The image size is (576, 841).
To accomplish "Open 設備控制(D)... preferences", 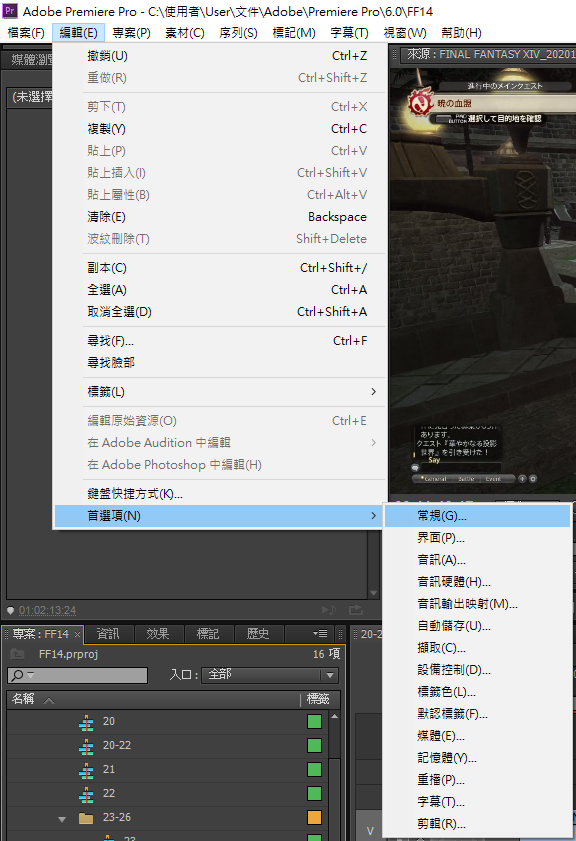I will point(477,670).
